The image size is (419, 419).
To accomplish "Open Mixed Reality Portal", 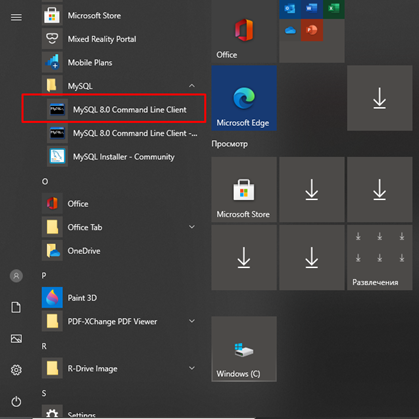I will (120, 39).
